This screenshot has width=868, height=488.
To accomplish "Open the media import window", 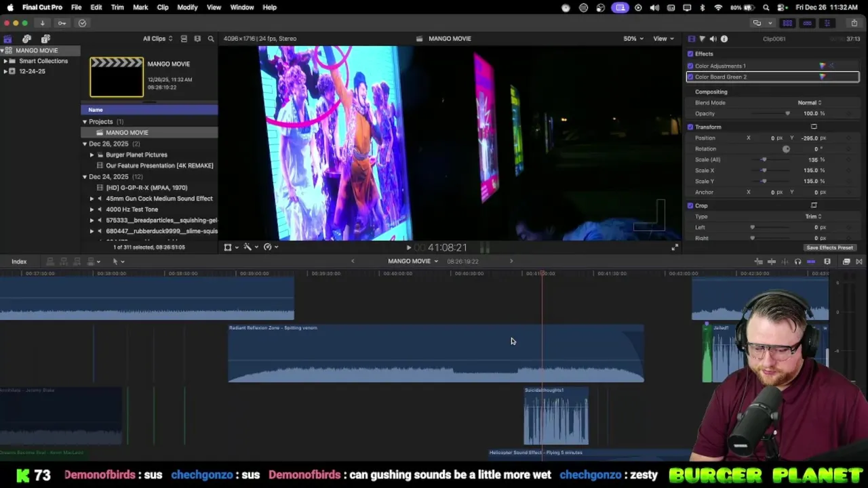I will (x=42, y=23).
